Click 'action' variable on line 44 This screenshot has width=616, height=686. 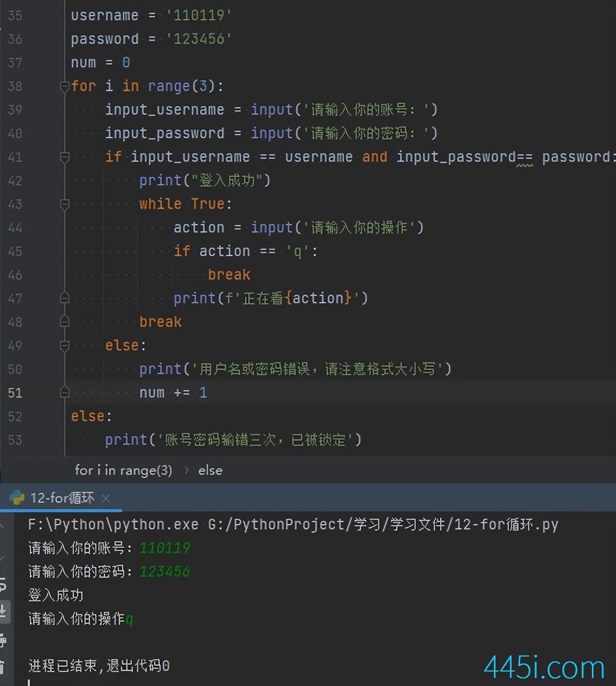pyautogui.click(x=199, y=227)
